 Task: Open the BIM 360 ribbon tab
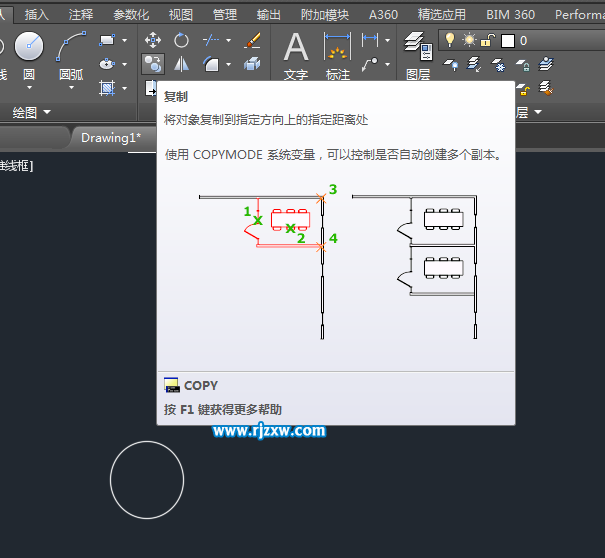[x=510, y=15]
